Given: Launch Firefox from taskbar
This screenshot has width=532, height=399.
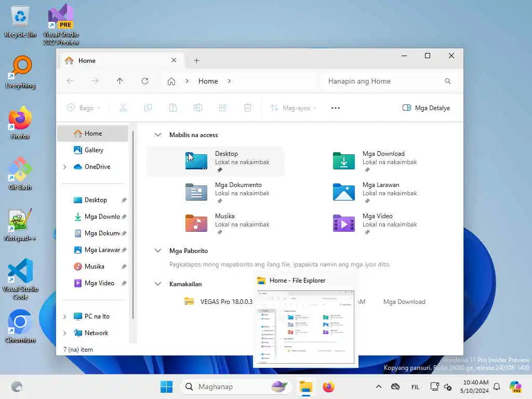Looking at the screenshot, I should tap(328, 387).
